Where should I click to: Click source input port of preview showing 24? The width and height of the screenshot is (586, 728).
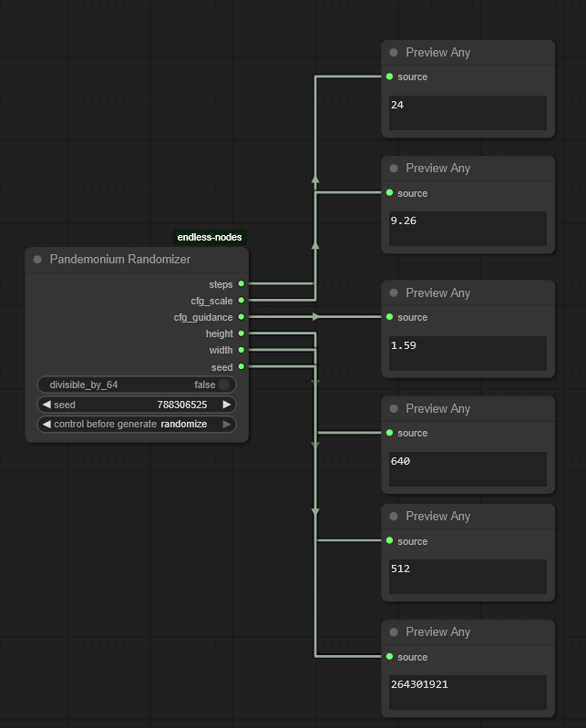click(390, 77)
